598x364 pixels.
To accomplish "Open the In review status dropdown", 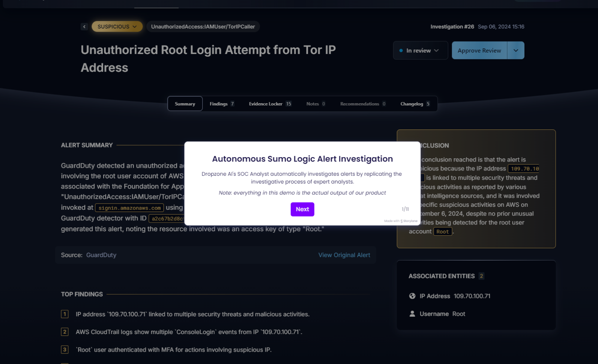I will [x=421, y=50].
